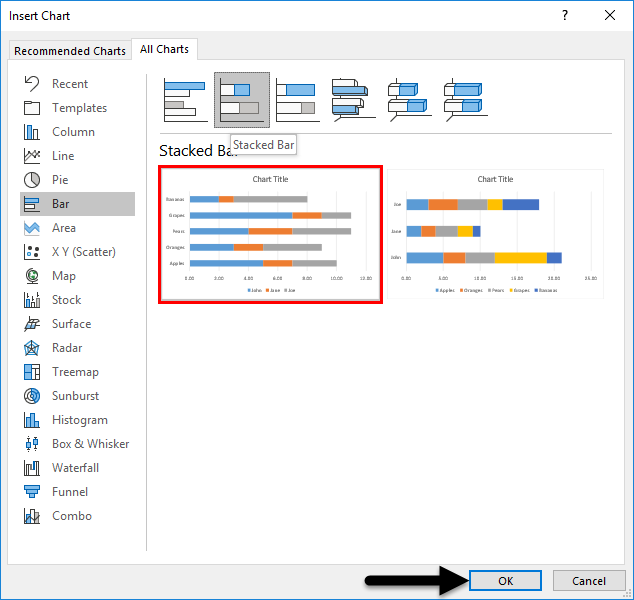
Task: Select the Map chart globe icon
Action: click(32, 276)
